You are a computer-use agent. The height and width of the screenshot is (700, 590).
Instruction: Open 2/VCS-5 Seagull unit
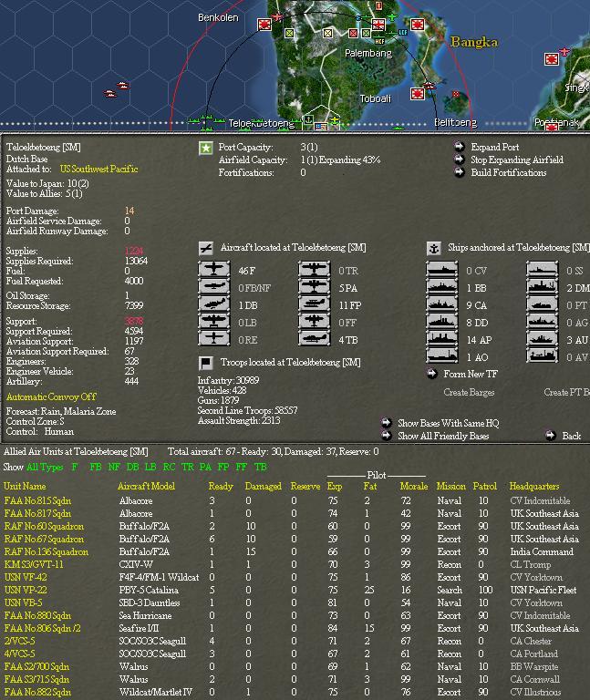(20, 641)
